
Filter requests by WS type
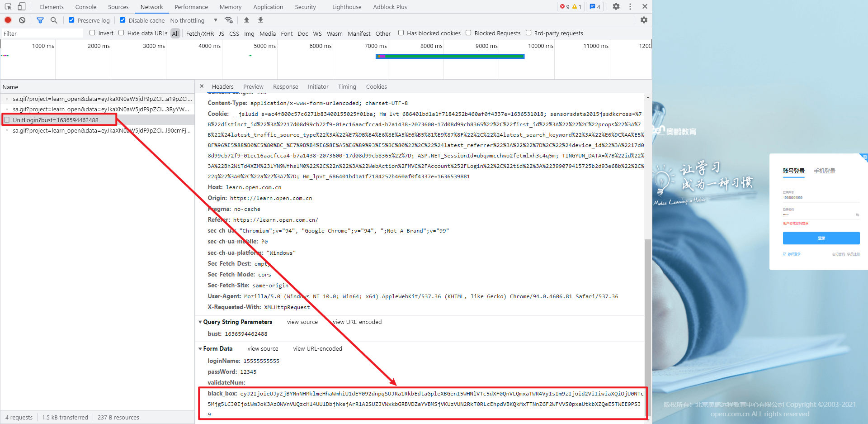pyautogui.click(x=317, y=33)
